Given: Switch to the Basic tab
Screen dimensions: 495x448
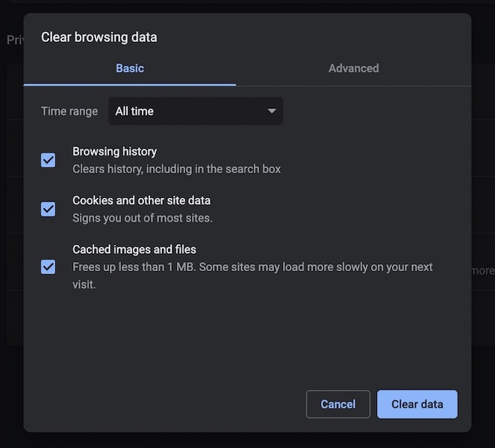Looking at the screenshot, I should click(130, 68).
